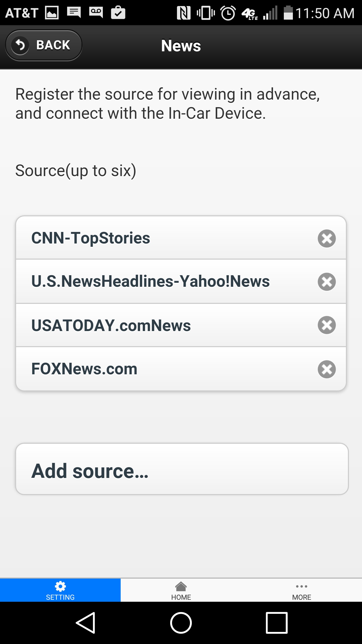The image size is (362, 644).
Task: Tap the alarm clock status icon
Action: point(228,13)
